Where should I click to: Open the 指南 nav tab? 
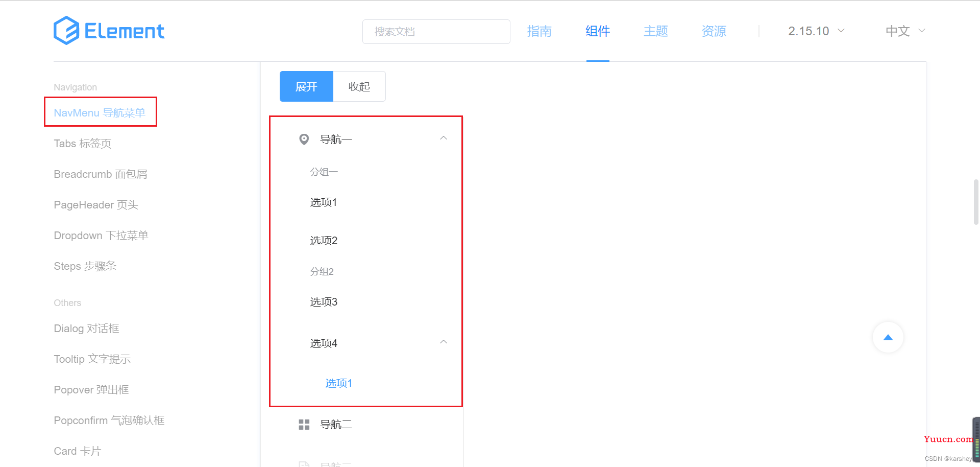tap(540, 31)
